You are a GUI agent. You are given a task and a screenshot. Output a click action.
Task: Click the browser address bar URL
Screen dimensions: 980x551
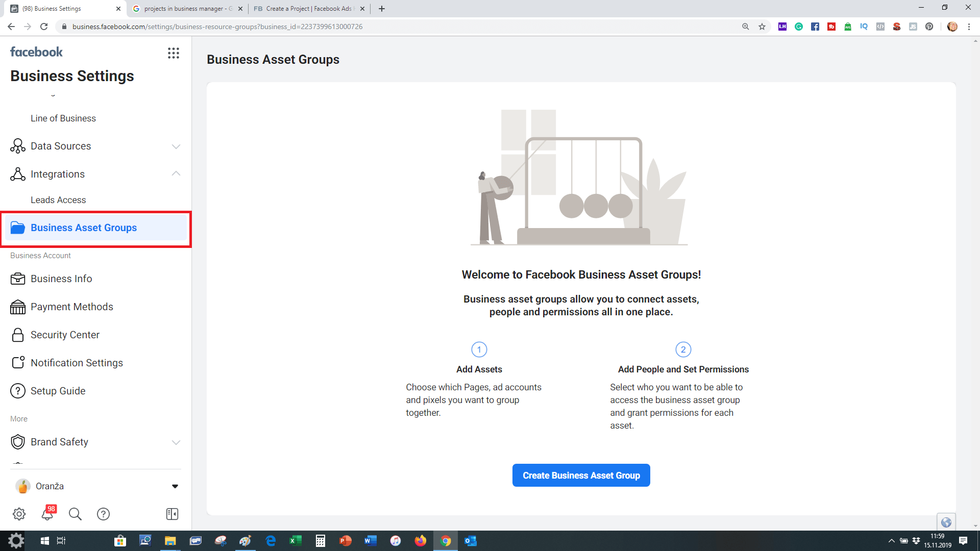pos(217,27)
